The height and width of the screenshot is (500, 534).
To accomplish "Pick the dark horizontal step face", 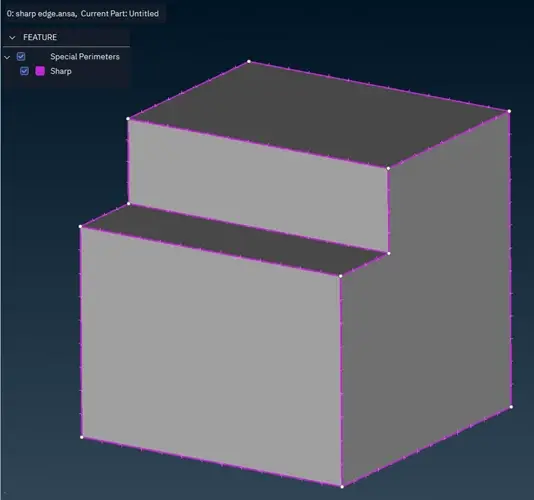I will coord(235,240).
